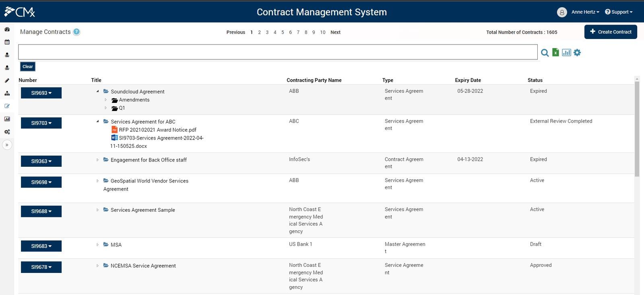Screen dimensions: 644x295
Task: Open SI9703-Services Agreement docx file
Action: click(x=157, y=142)
